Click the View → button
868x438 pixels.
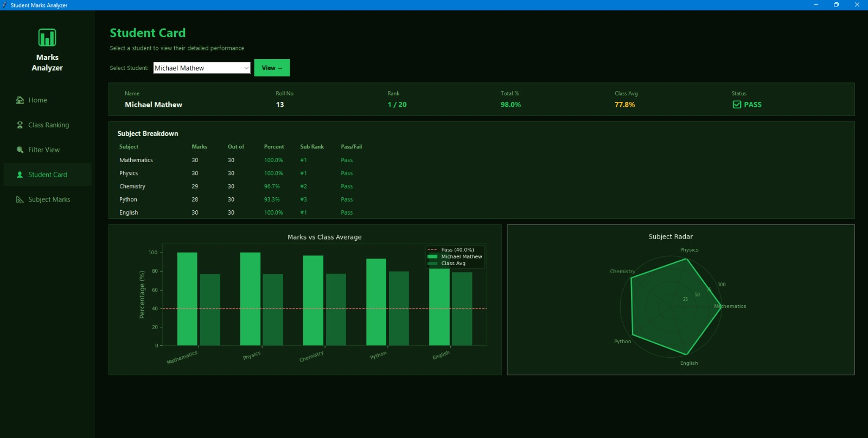(272, 68)
